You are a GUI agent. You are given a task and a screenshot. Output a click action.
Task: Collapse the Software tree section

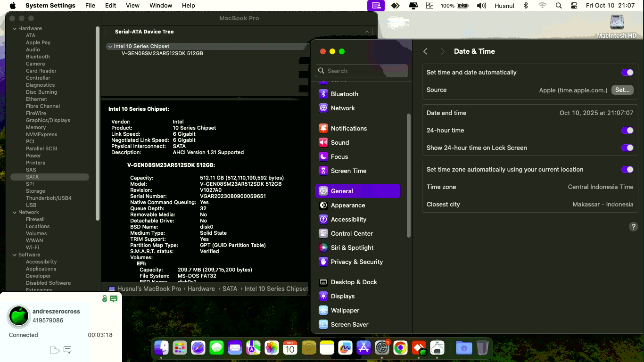tap(14, 255)
